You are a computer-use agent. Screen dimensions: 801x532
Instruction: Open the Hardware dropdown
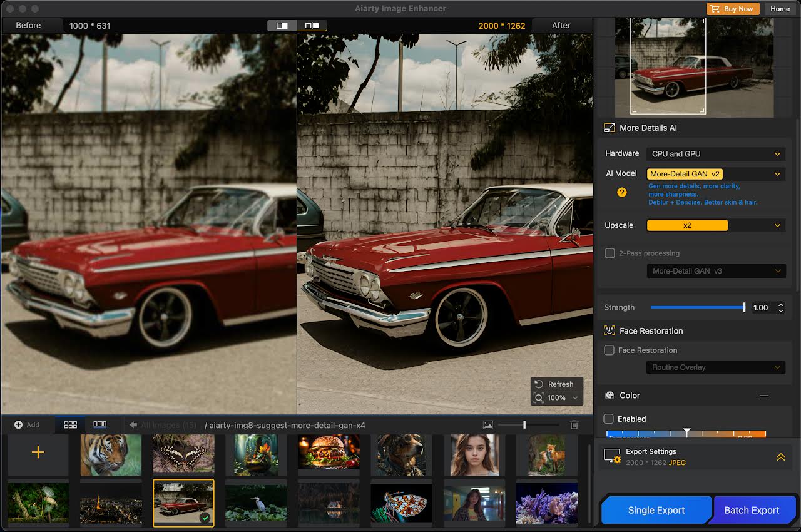(716, 153)
